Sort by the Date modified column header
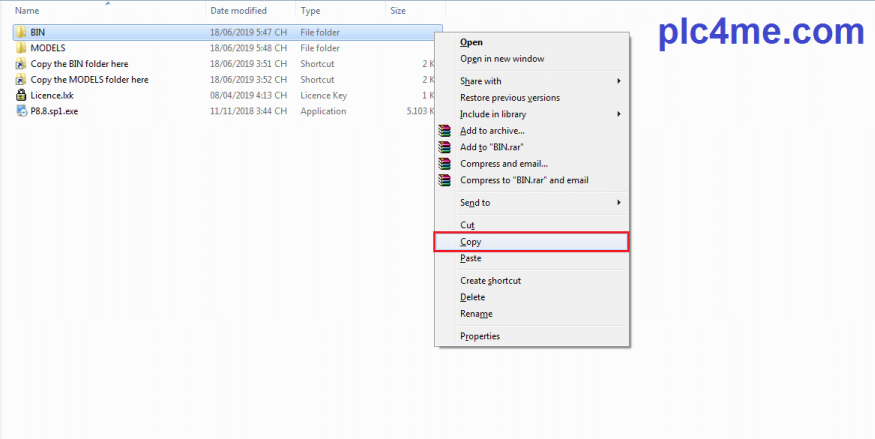 pyautogui.click(x=238, y=10)
